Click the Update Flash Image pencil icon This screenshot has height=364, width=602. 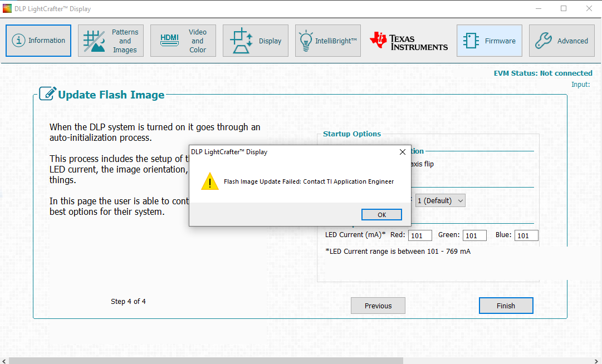(47, 93)
